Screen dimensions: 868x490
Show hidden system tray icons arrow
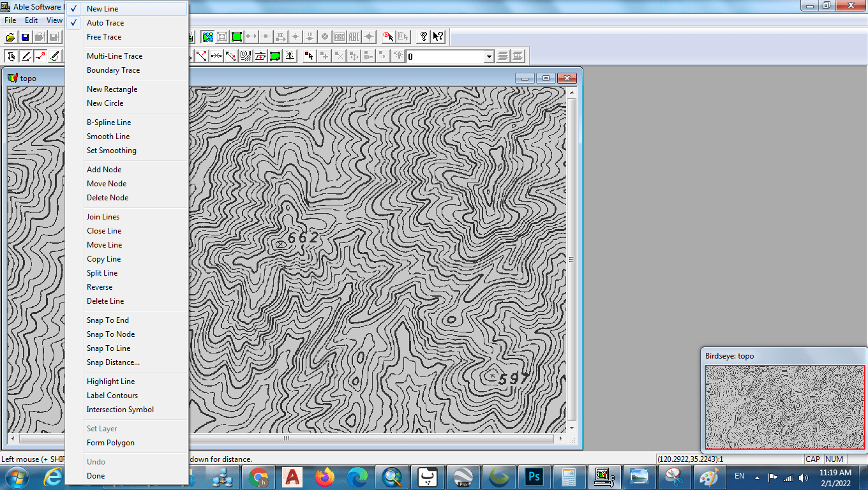point(757,477)
